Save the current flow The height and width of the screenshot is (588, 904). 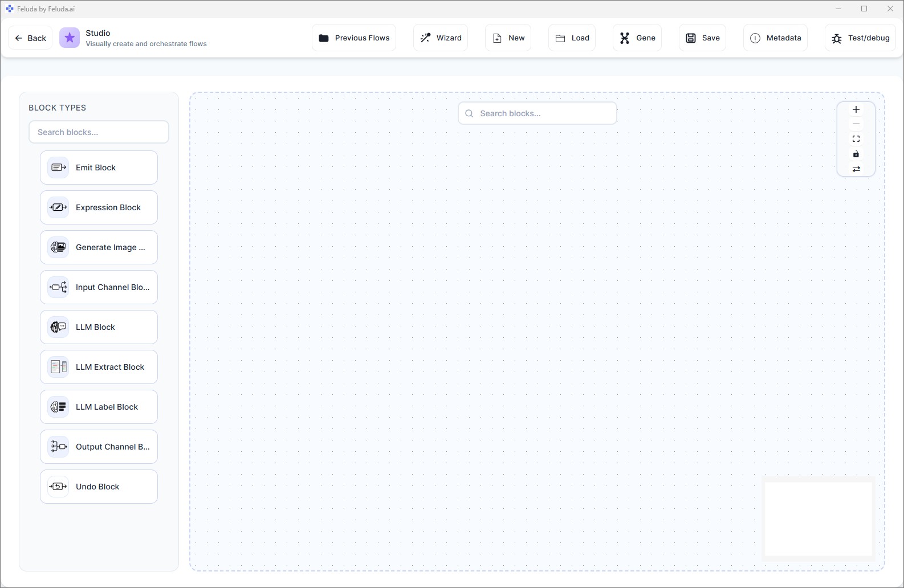[x=702, y=38]
